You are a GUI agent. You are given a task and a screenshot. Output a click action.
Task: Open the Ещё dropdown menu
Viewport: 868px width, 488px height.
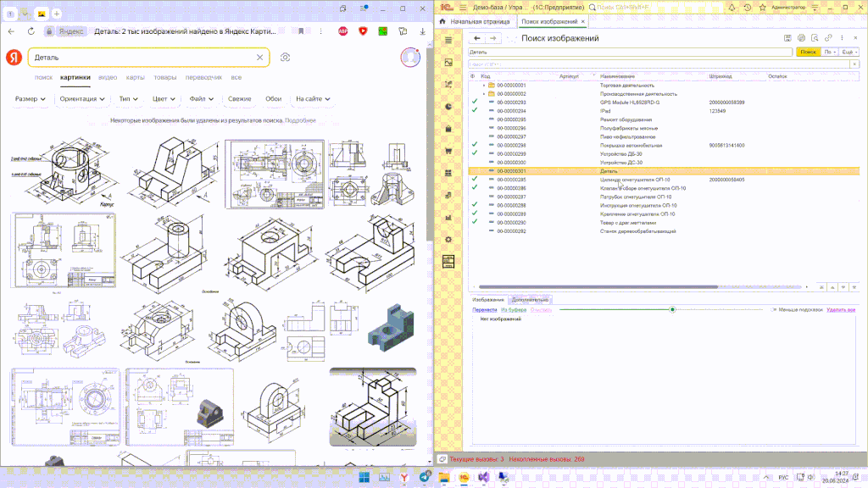848,52
